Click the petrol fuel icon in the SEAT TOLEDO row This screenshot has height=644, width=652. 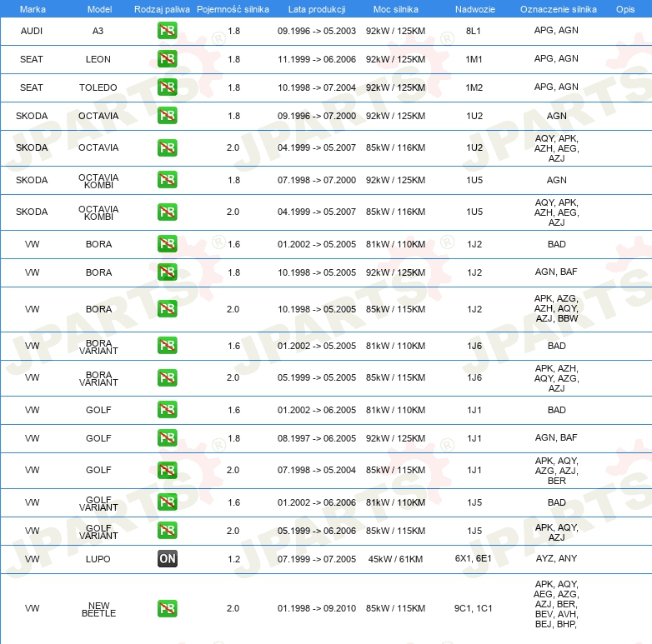167,87
